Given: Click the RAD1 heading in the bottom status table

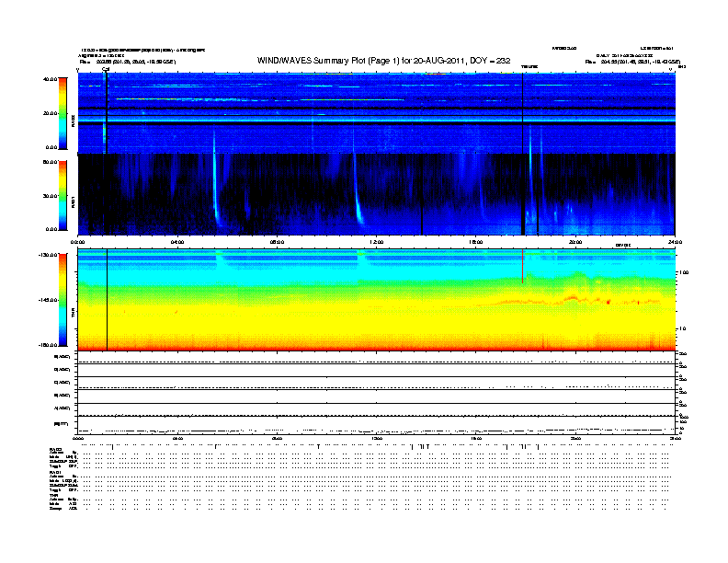Looking at the screenshot, I should pyautogui.click(x=55, y=473).
